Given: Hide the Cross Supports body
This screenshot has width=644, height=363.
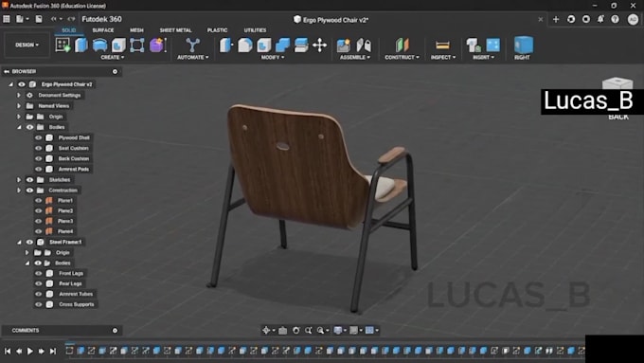Looking at the screenshot, I should coord(39,304).
